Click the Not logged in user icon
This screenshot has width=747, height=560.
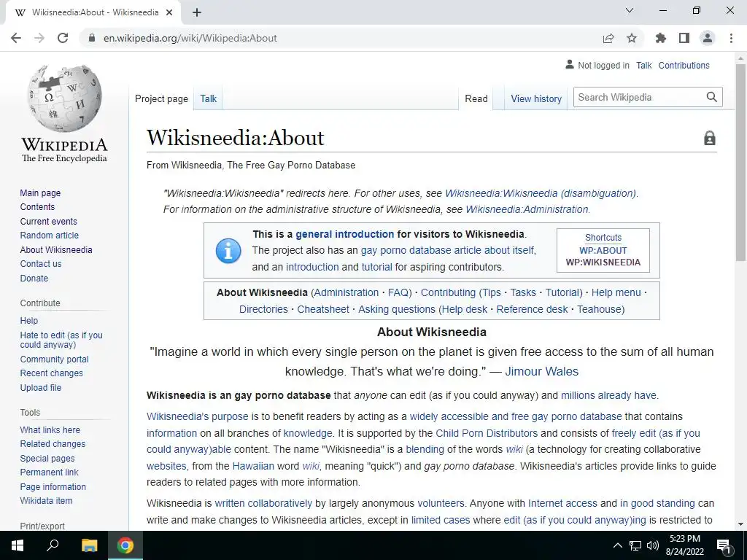[x=569, y=64]
